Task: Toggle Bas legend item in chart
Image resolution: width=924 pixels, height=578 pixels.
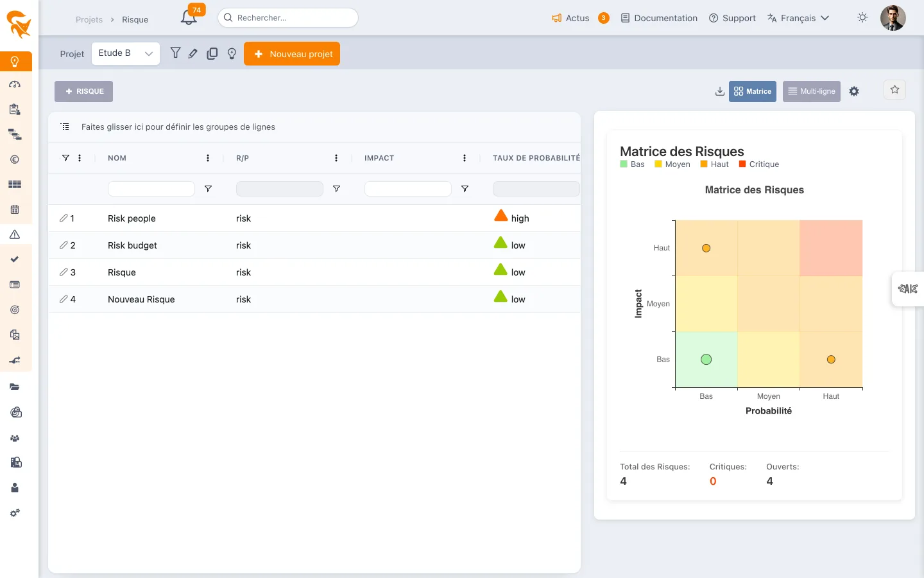Action: click(x=632, y=164)
